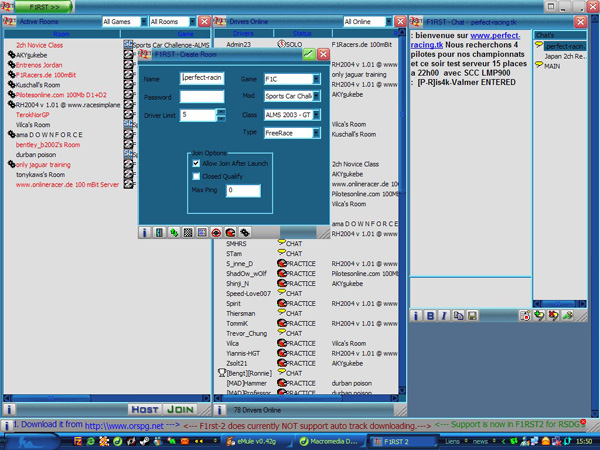Click save floppy icon in chat toolbar
The width and height of the screenshot is (600, 450).
point(472,316)
